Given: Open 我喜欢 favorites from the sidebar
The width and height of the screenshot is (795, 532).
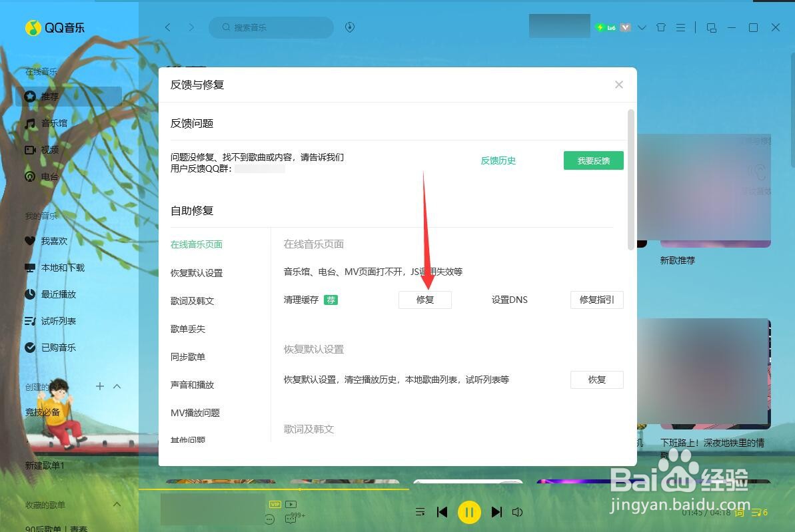Looking at the screenshot, I should point(30,241).
